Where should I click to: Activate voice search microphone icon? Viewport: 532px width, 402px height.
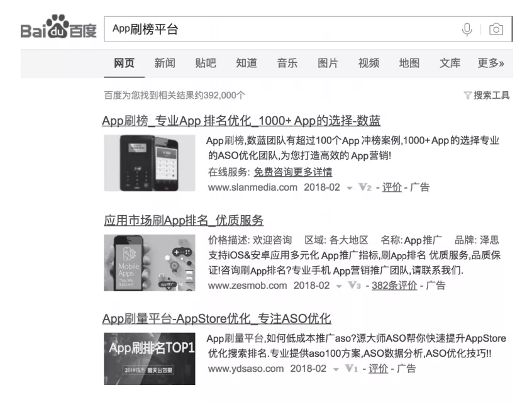[467, 30]
